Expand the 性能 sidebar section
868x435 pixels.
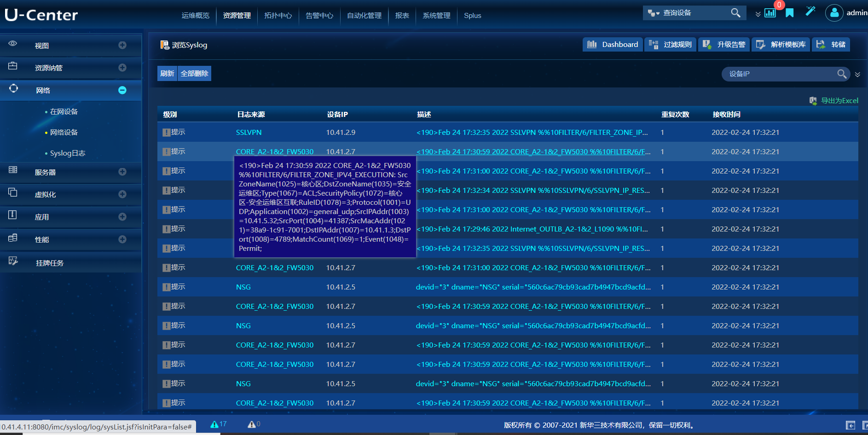click(122, 239)
